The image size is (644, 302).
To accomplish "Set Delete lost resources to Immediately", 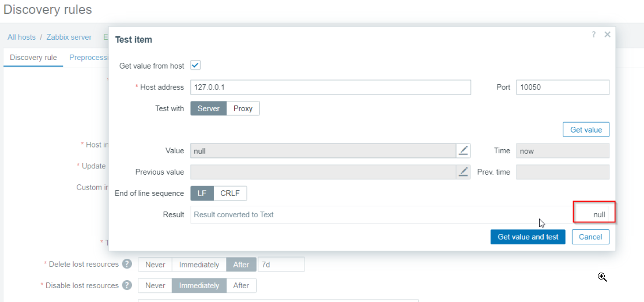I will tap(199, 265).
